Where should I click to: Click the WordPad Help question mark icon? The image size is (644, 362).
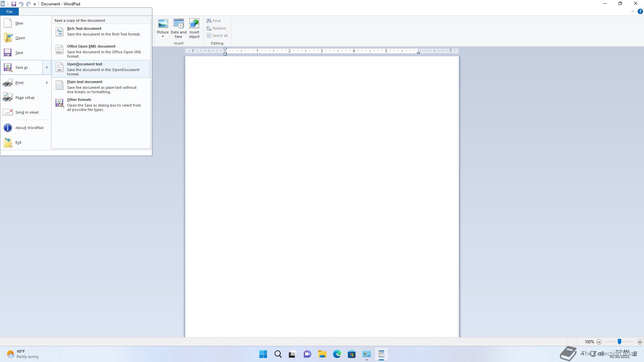click(640, 11)
